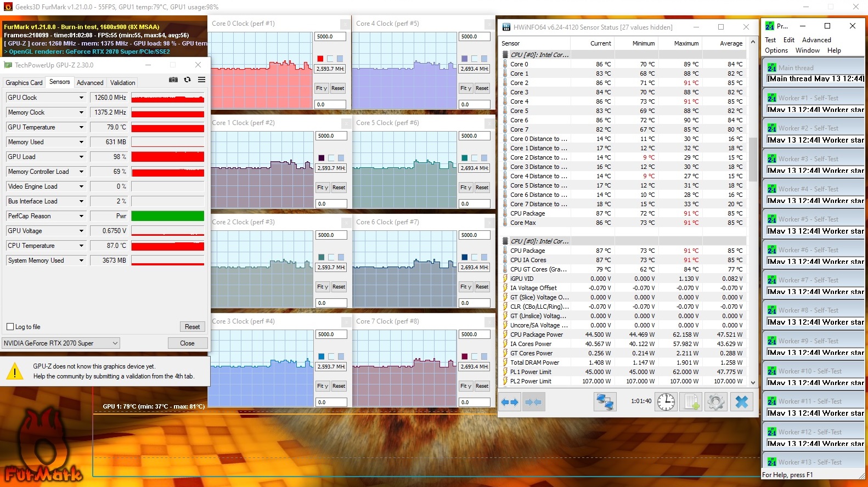Click Fit y on Core 6 Clock graph
This screenshot has height=487, width=868.
466,287
